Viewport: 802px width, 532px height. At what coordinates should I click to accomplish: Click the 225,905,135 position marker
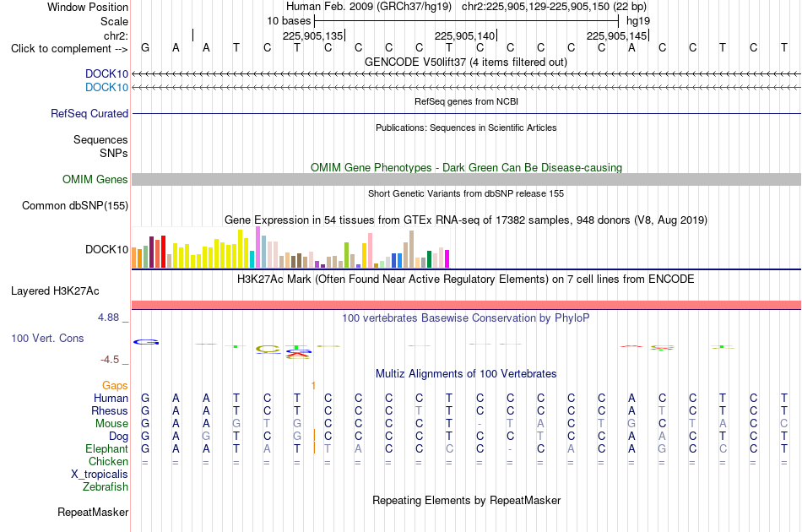coord(313,35)
